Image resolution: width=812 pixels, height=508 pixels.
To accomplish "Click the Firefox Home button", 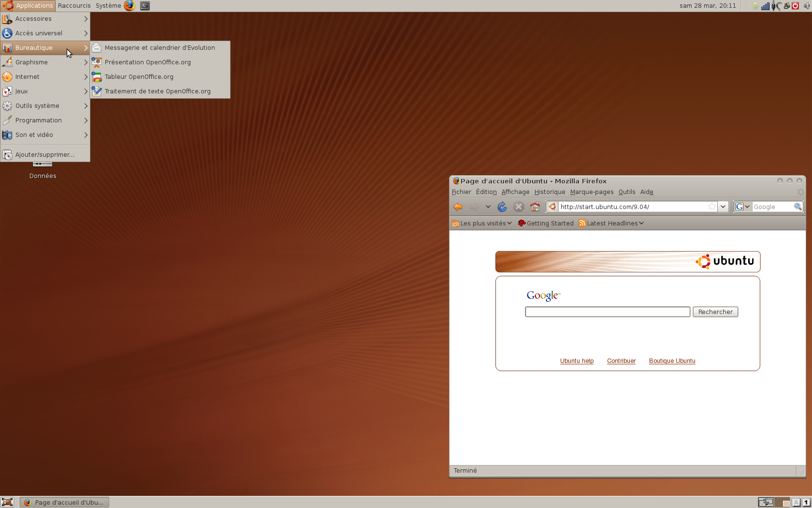I will coord(535,207).
